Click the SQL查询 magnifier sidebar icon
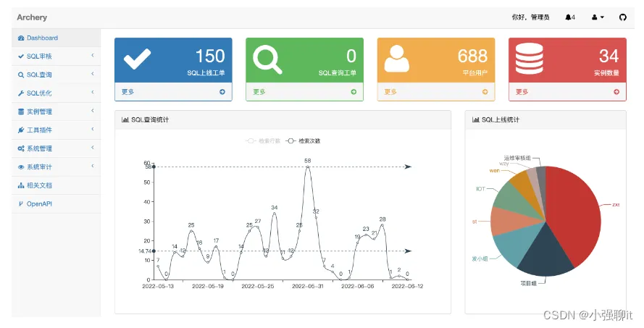 coord(21,75)
